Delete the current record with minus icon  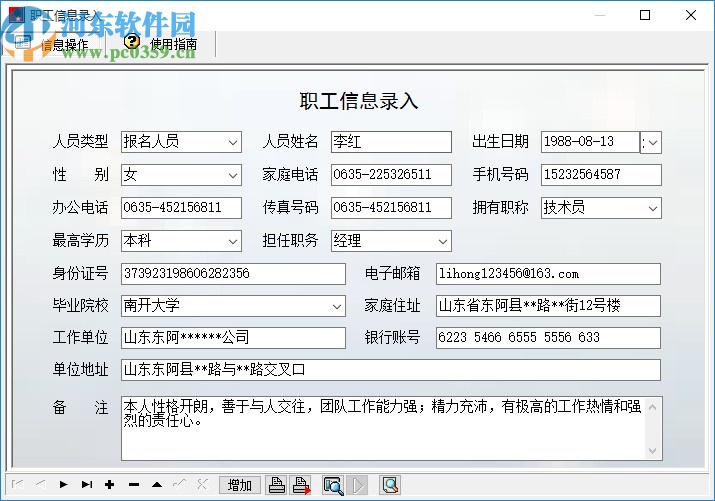coord(134,484)
